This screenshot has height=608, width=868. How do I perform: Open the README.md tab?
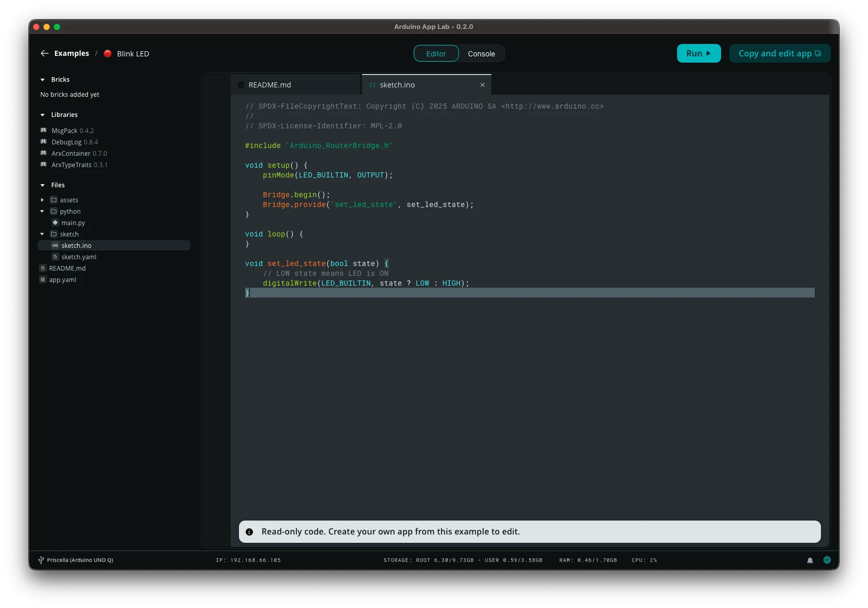point(269,84)
